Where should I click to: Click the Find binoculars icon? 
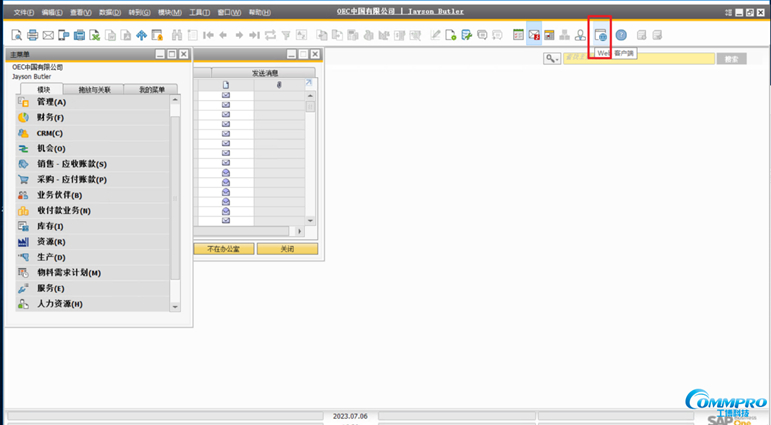177,35
